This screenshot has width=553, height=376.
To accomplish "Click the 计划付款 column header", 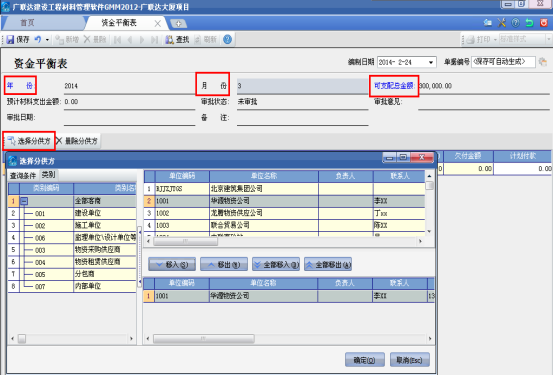I will click(x=523, y=156).
